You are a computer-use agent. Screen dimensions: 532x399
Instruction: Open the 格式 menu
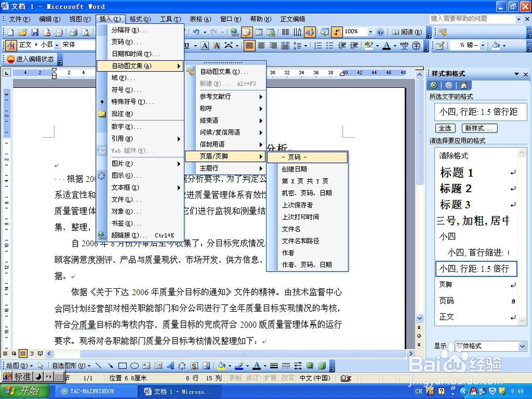tap(140, 19)
